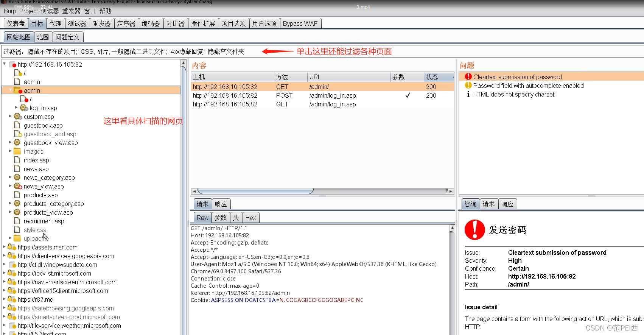Image resolution: width=644 pixels, height=335 pixels.
Task: Select the POST /admin/log_in.asp row
Action: tap(322, 95)
